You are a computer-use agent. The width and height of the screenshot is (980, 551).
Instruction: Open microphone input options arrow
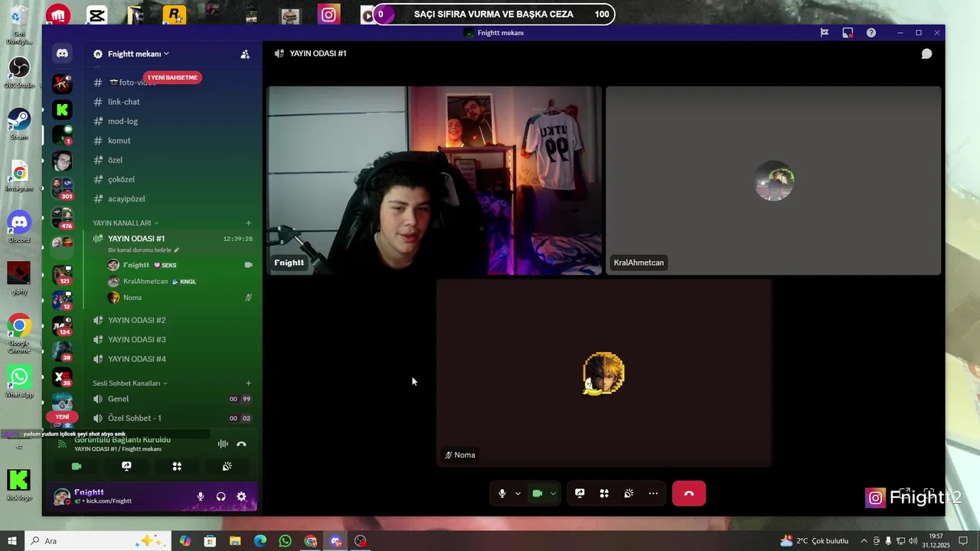tap(518, 494)
